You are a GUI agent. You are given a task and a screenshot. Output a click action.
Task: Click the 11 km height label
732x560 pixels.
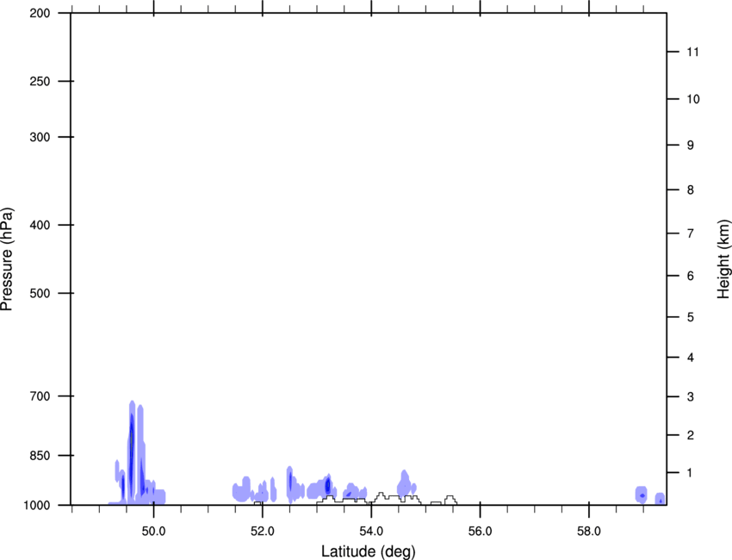point(692,52)
